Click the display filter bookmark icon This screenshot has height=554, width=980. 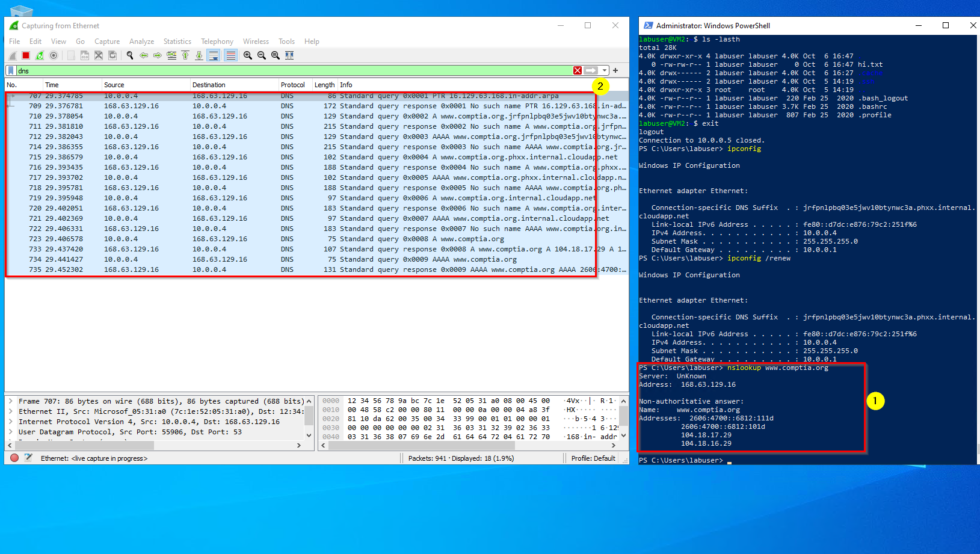[11, 70]
